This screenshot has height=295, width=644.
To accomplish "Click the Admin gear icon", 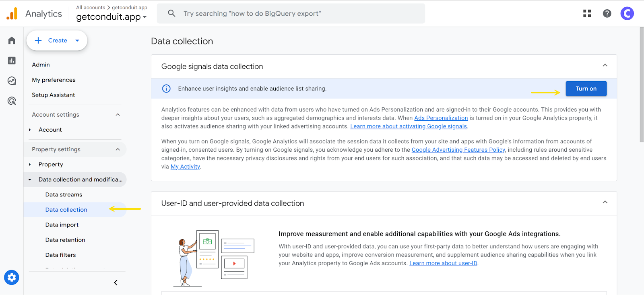I will pyautogui.click(x=12, y=277).
